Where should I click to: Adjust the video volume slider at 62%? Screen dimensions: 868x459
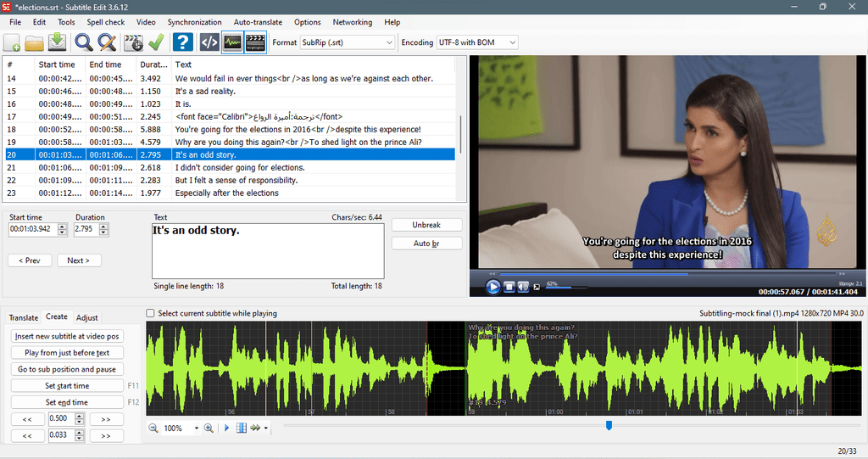(x=567, y=287)
